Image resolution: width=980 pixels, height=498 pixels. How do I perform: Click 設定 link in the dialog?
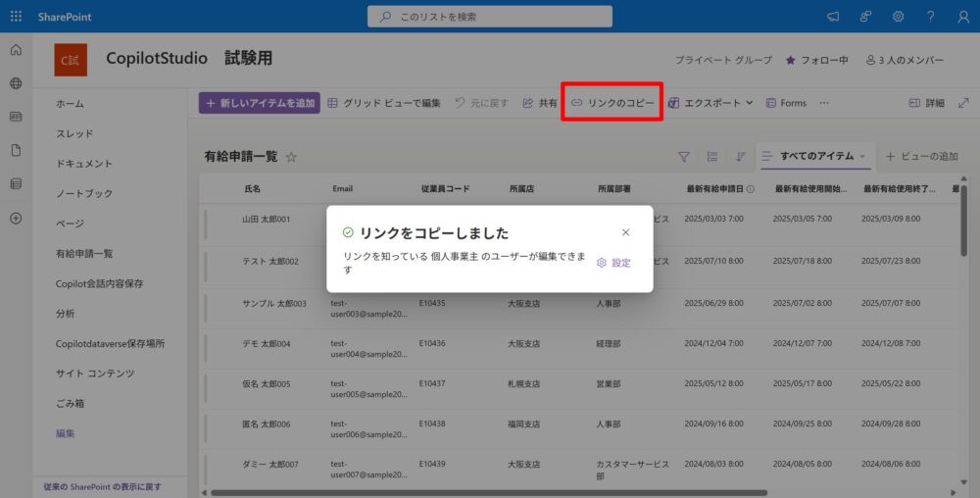click(x=614, y=263)
